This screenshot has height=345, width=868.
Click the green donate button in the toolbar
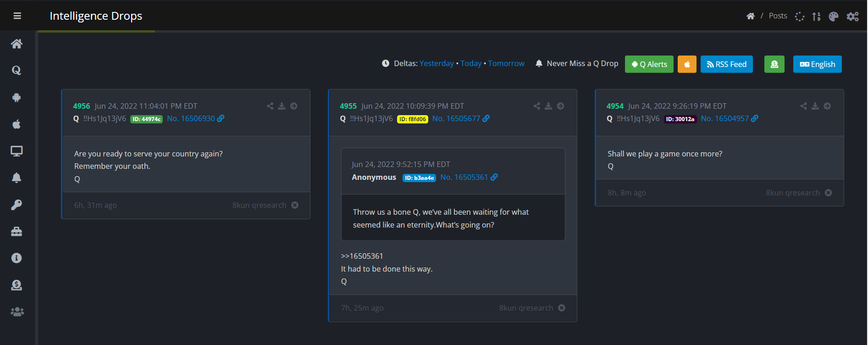[x=774, y=64]
